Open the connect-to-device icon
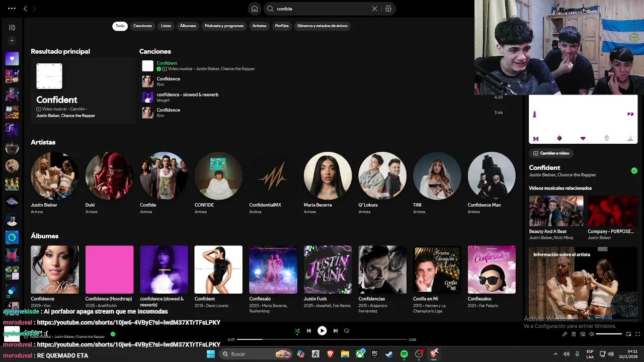The image size is (644, 362). coord(583,334)
